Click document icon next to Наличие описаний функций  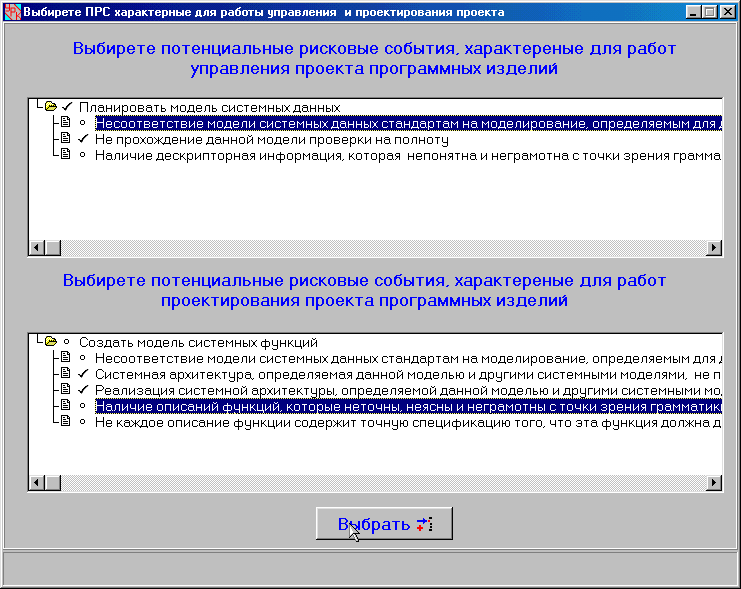66,406
